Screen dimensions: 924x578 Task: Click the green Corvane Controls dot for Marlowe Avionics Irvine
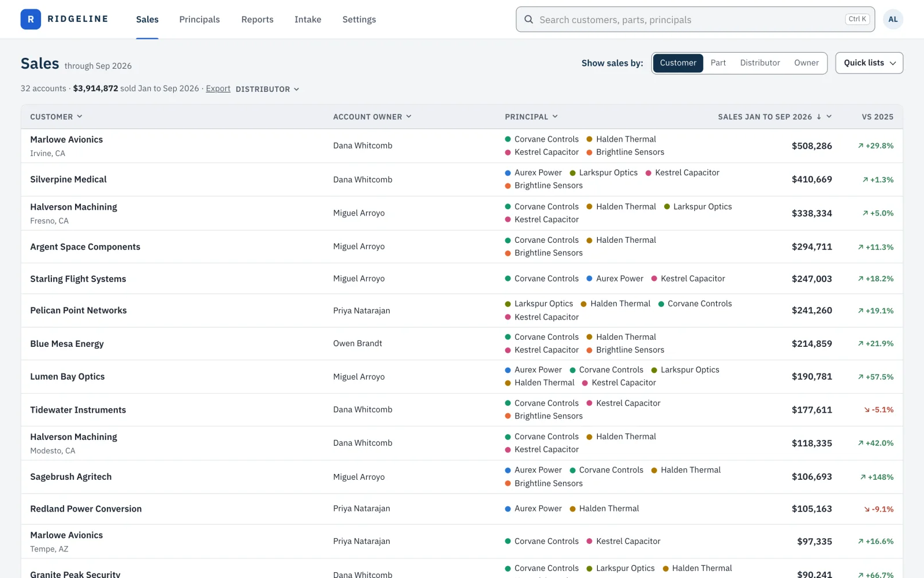(x=508, y=139)
